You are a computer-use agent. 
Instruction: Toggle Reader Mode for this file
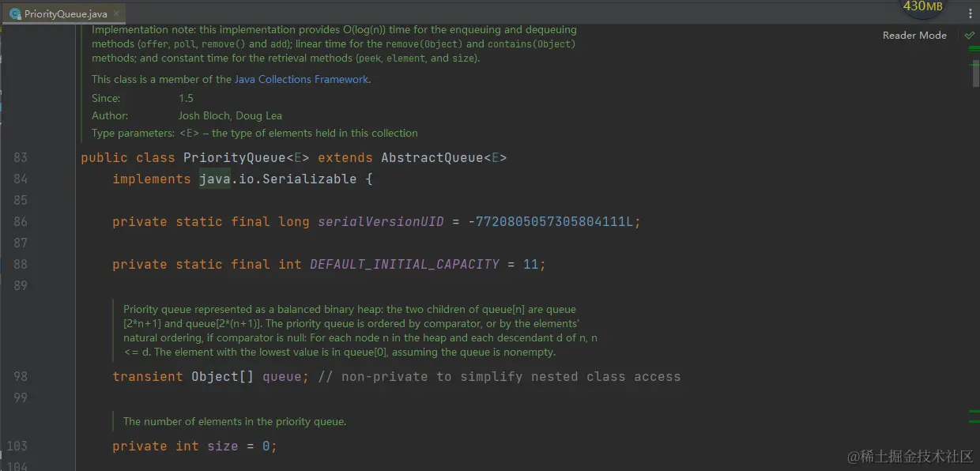[x=914, y=35]
